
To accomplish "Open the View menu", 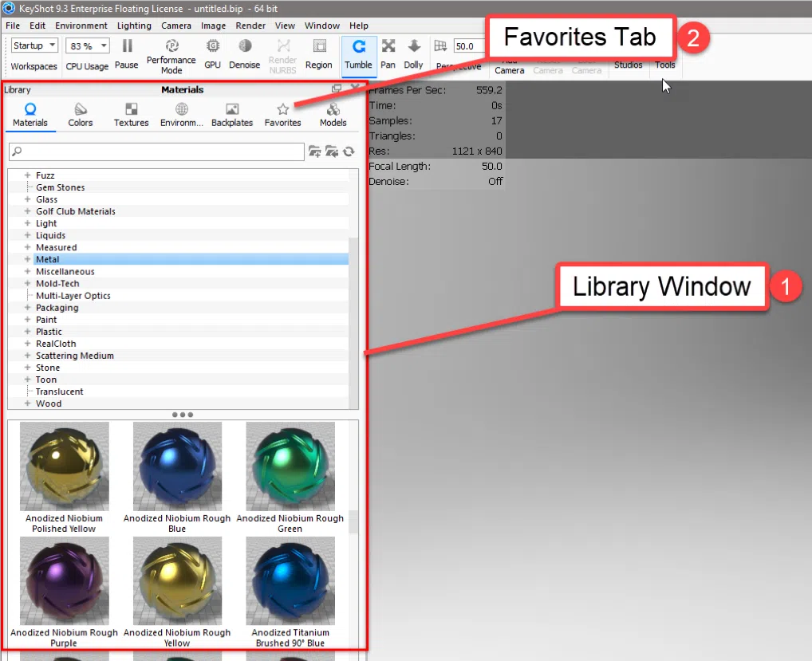I will [285, 26].
